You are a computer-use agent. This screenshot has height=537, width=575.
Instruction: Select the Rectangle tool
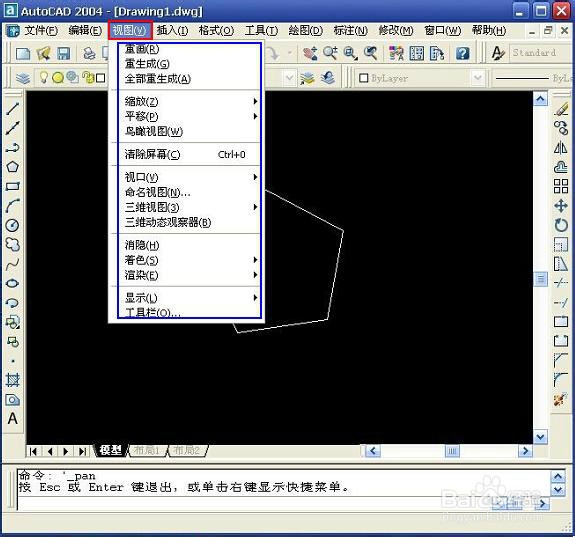[12, 186]
